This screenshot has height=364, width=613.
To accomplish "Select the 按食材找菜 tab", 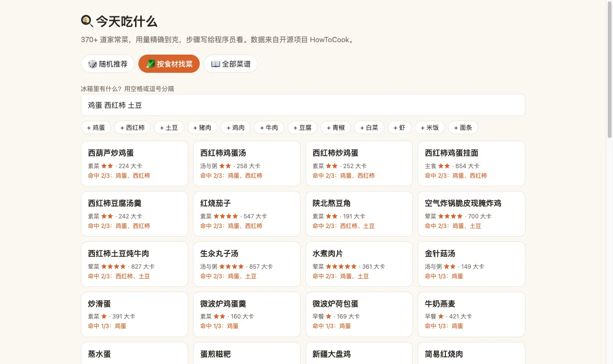I will (x=169, y=64).
